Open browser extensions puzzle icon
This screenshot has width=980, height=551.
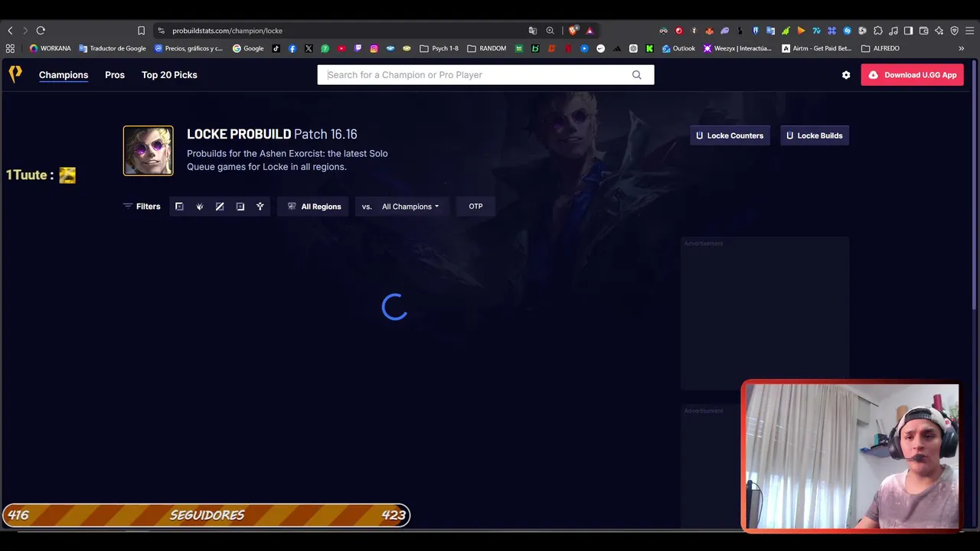click(x=878, y=31)
